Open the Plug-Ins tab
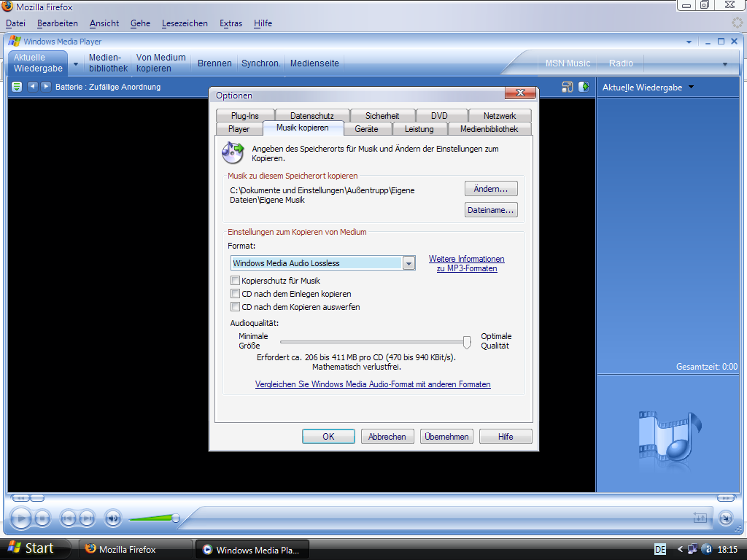Image resolution: width=747 pixels, height=560 pixels. (x=245, y=116)
